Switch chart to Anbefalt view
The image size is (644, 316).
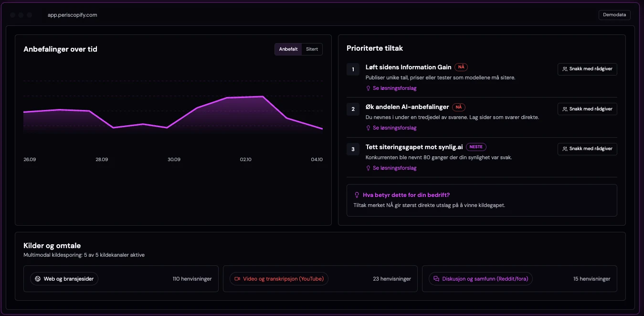288,49
